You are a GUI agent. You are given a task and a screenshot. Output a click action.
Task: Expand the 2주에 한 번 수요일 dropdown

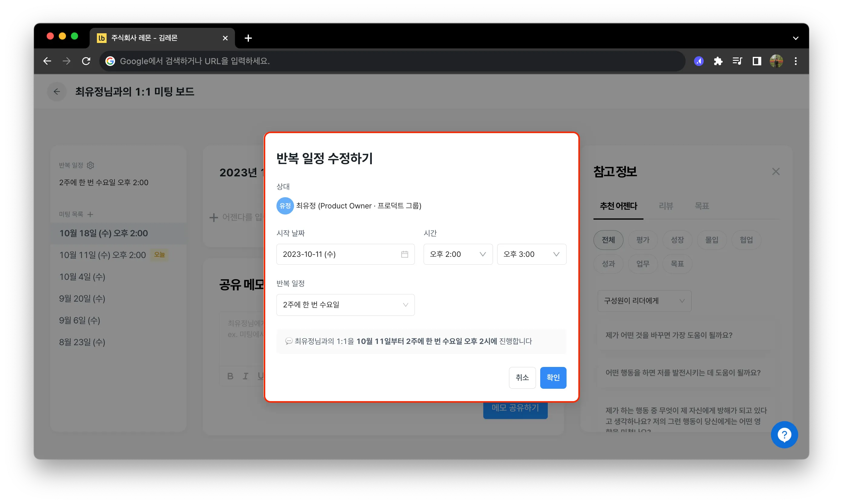tap(345, 305)
